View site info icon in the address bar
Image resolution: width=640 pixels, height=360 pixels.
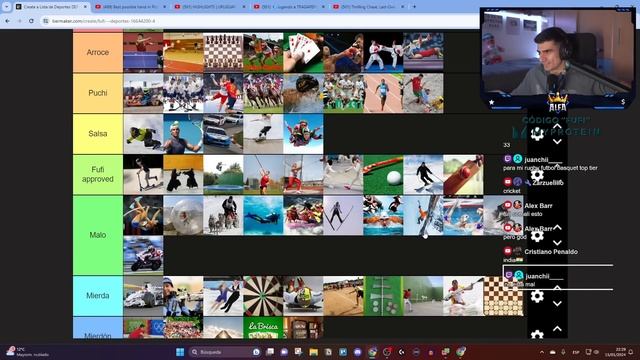[x=46, y=21]
